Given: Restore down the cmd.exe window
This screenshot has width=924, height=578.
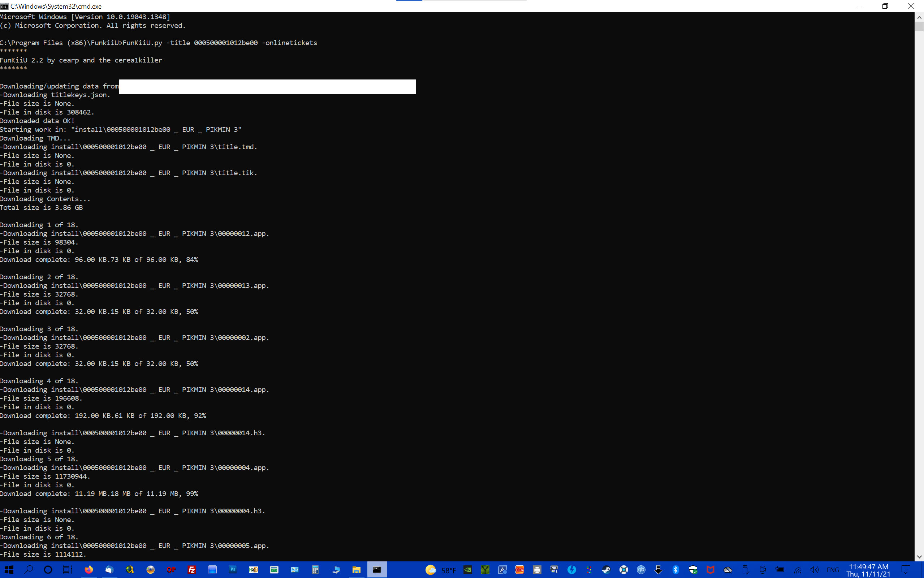Looking at the screenshot, I should click(x=885, y=6).
